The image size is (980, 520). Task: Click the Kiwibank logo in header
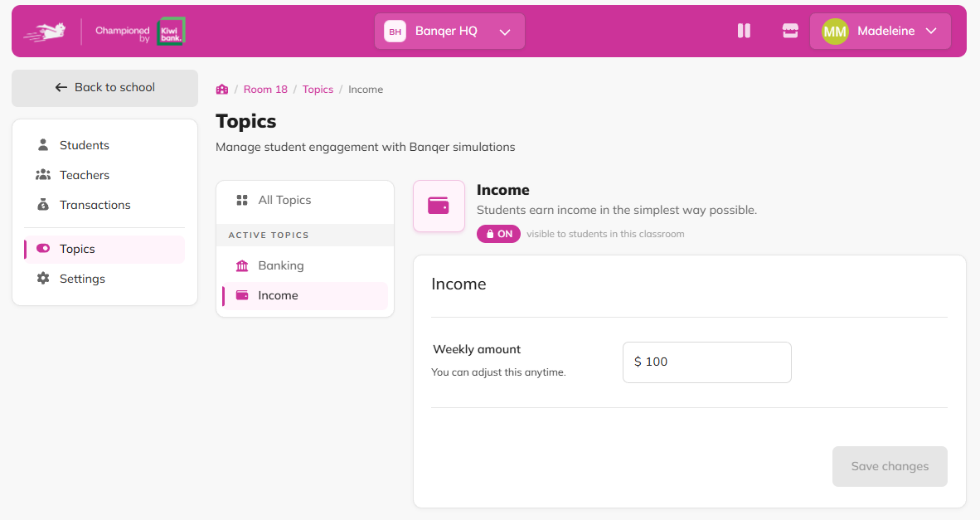tap(171, 32)
